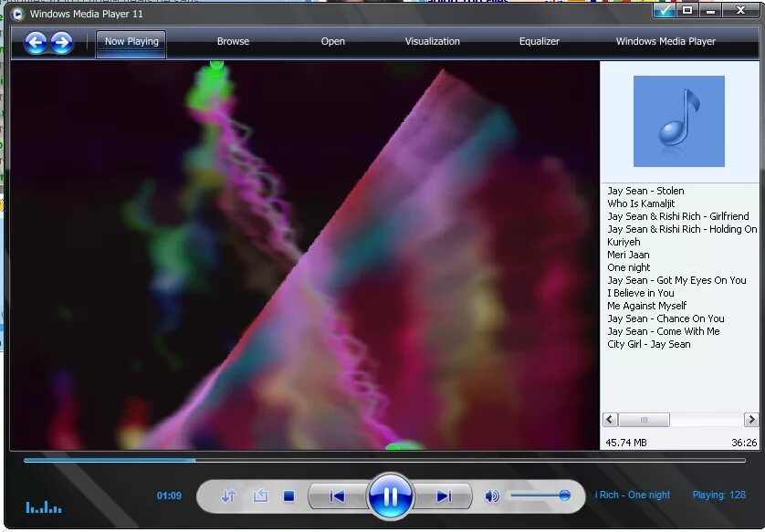Image resolution: width=765 pixels, height=532 pixels.
Task: Open the Visualization menu
Action: point(433,41)
